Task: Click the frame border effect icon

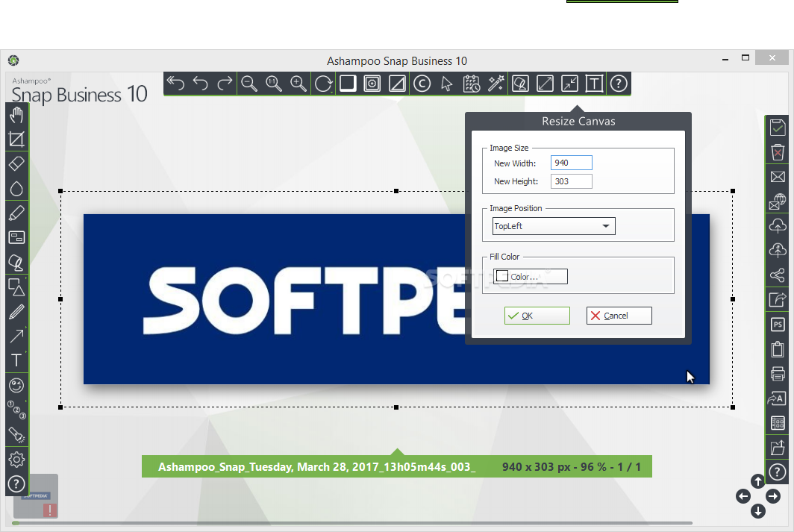Action: pos(372,83)
